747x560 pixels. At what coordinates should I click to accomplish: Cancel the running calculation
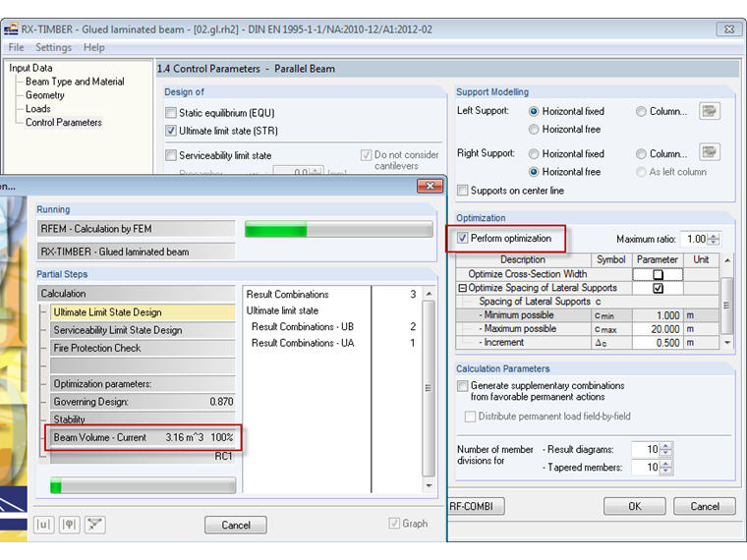tap(236, 525)
